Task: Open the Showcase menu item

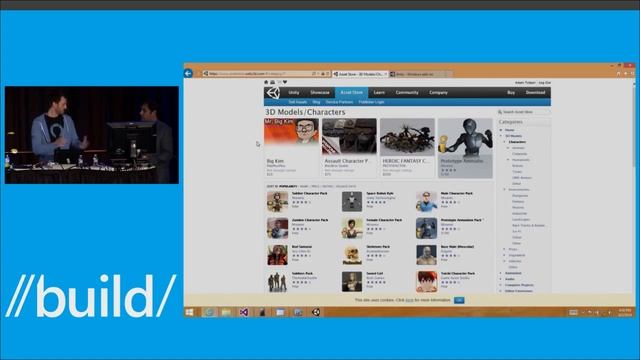Action: pos(320,93)
